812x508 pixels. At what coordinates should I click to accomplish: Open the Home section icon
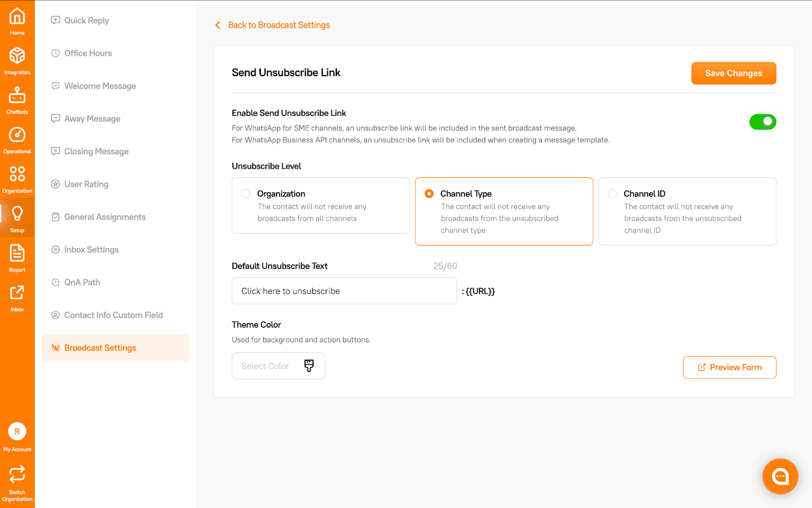(17, 16)
